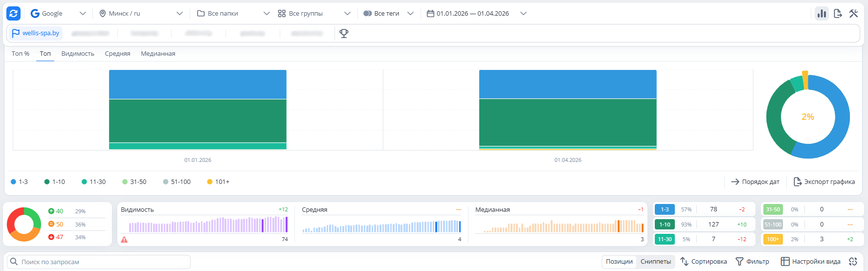Select the light green 31-50 range badge
This screenshot has width=868, height=271.
tap(773, 209)
